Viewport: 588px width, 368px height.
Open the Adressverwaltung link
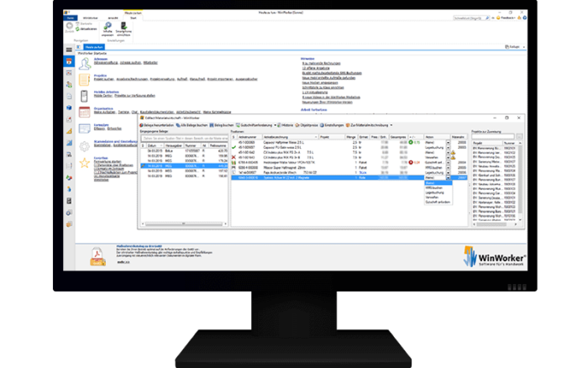coord(106,63)
